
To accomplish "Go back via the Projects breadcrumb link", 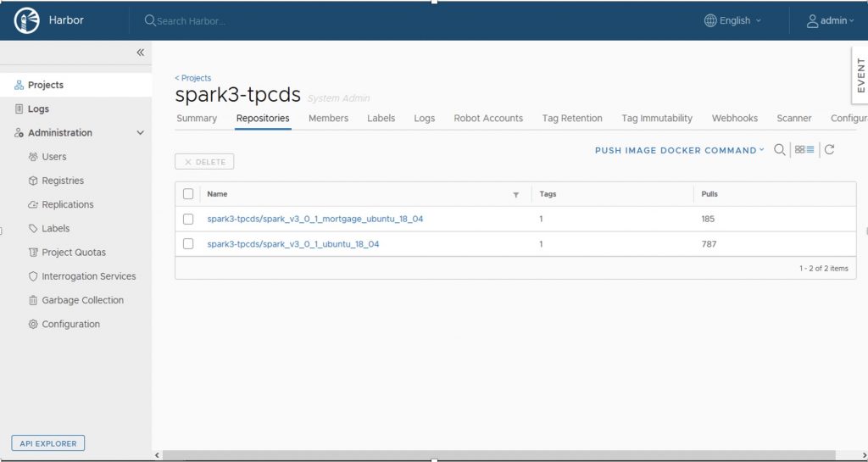I will [x=192, y=78].
